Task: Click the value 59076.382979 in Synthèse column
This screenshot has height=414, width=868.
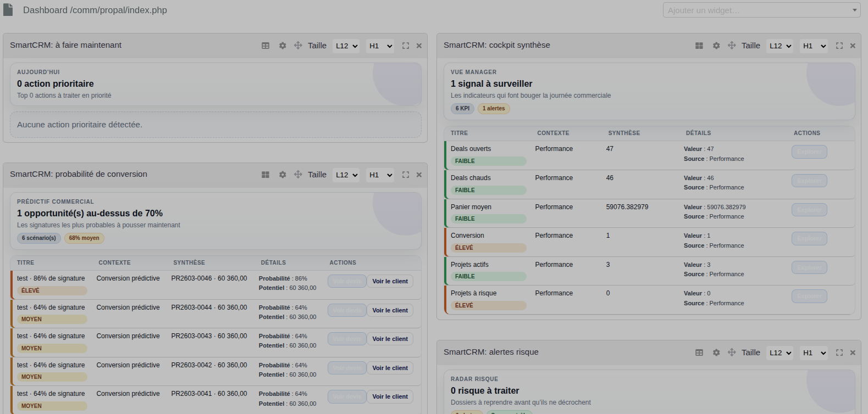Action: click(627, 207)
